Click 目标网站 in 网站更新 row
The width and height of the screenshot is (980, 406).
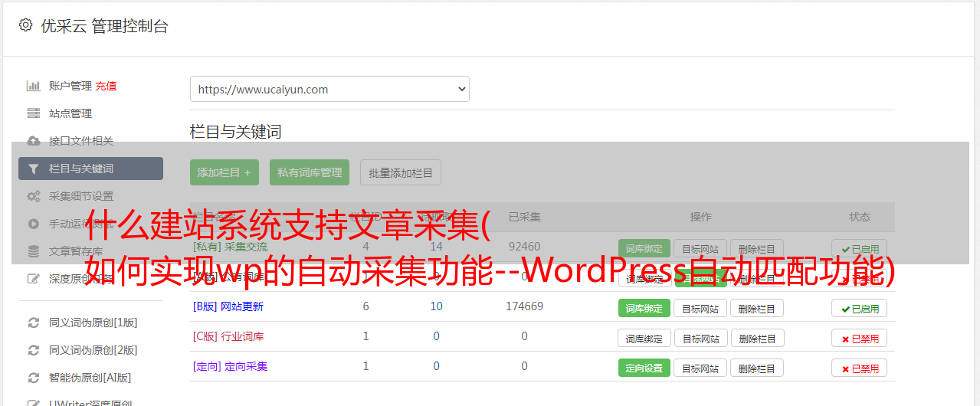[x=700, y=308]
